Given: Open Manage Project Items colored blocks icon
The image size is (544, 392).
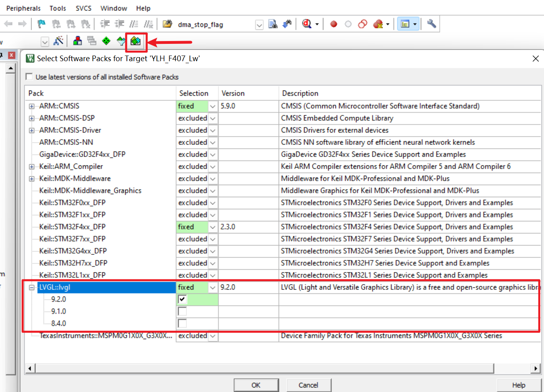Looking at the screenshot, I should (x=77, y=41).
